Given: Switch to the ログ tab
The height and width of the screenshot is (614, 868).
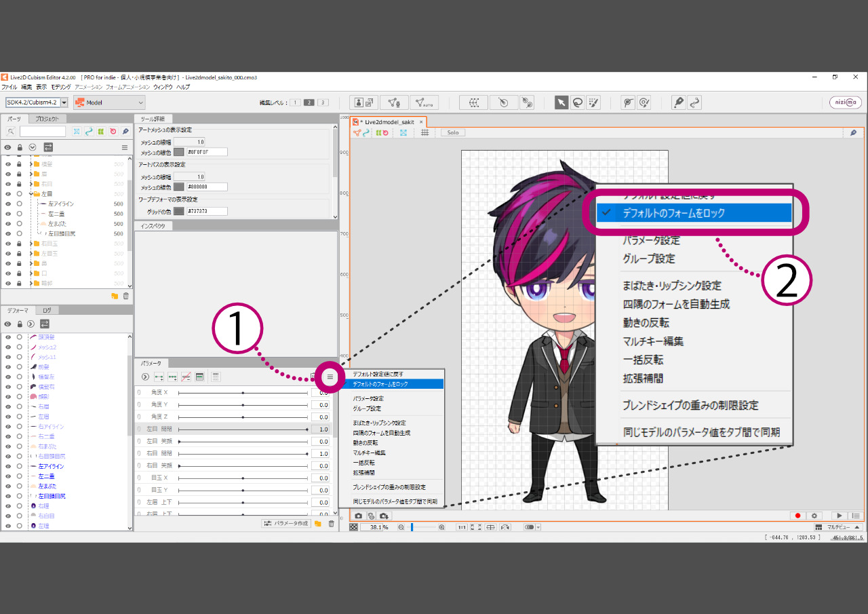Looking at the screenshot, I should pos(46,310).
